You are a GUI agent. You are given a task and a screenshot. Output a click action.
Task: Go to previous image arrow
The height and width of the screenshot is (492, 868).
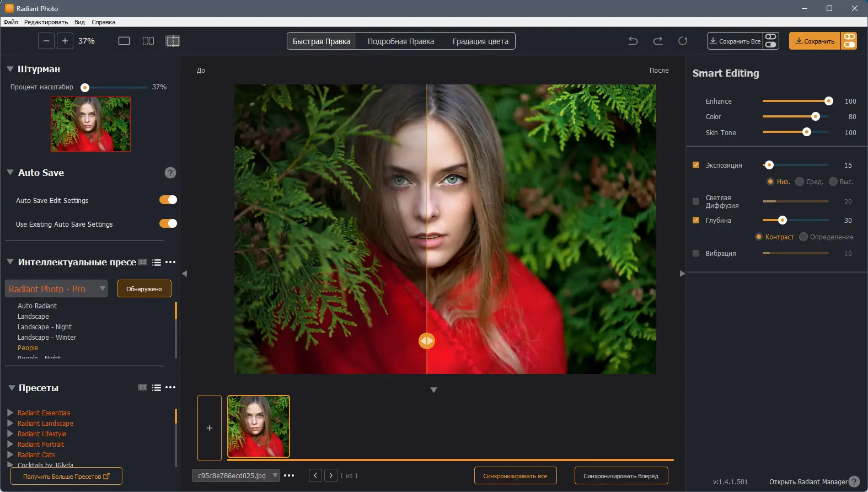(x=315, y=475)
